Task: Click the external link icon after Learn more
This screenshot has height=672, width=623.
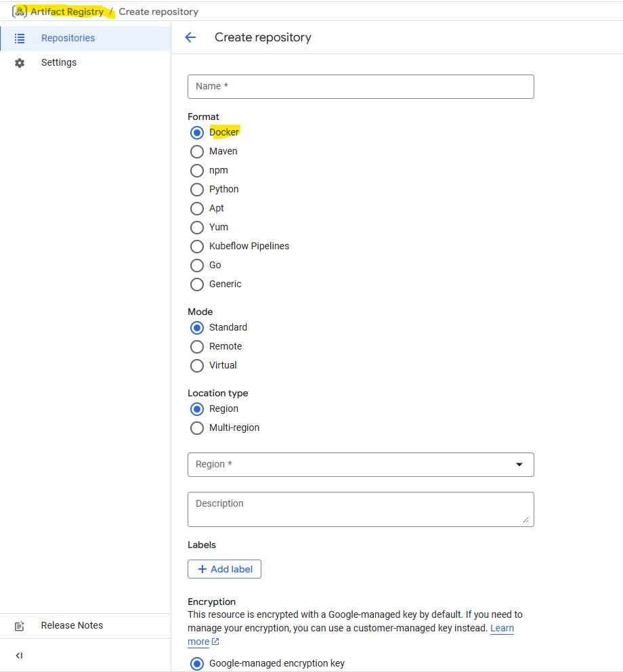Action: 215,642
